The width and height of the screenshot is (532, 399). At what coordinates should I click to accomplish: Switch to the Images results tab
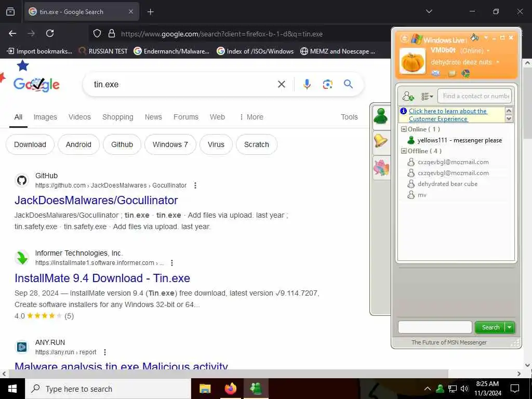coord(45,117)
